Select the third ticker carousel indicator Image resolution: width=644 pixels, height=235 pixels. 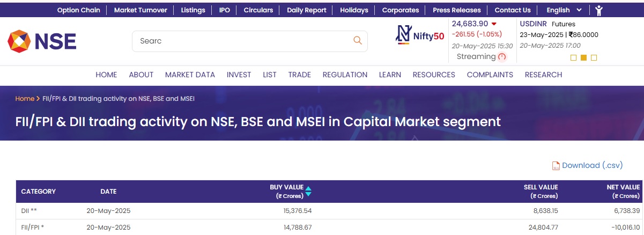pyautogui.click(x=594, y=58)
